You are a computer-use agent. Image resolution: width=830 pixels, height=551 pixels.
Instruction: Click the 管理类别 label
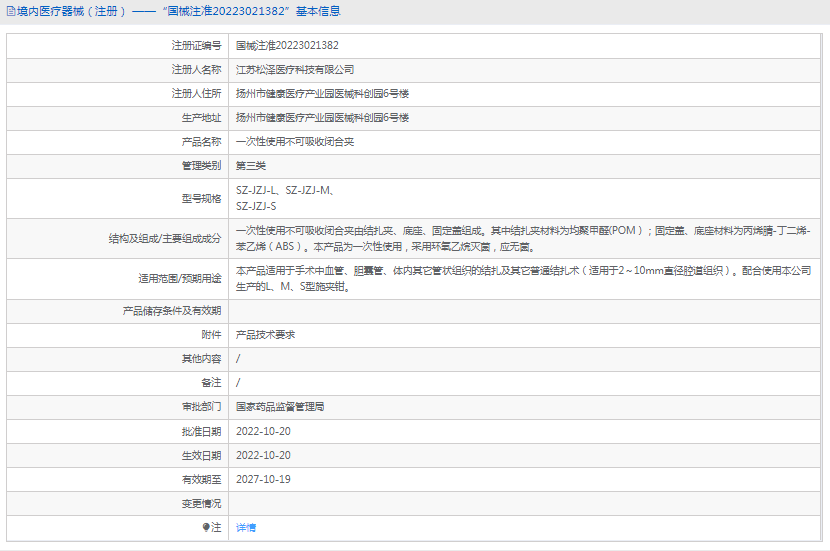[x=201, y=166]
